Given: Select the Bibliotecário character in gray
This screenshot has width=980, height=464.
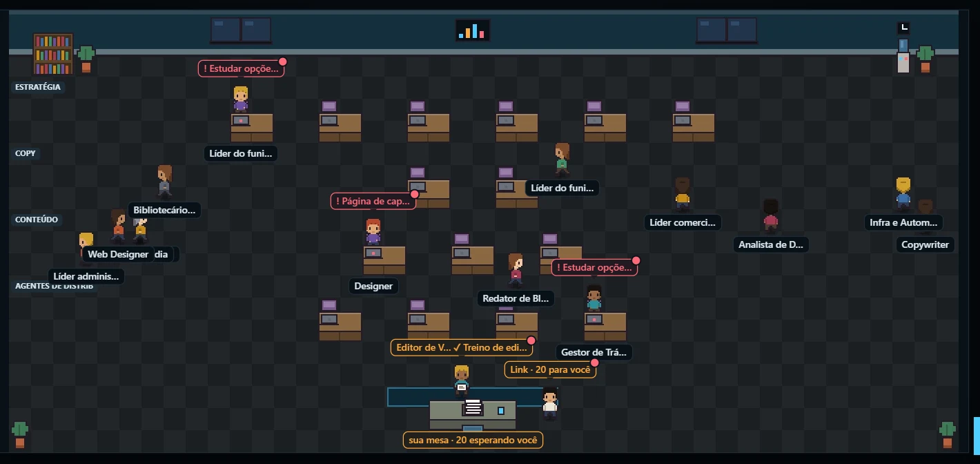Looking at the screenshot, I should pyautogui.click(x=164, y=181).
